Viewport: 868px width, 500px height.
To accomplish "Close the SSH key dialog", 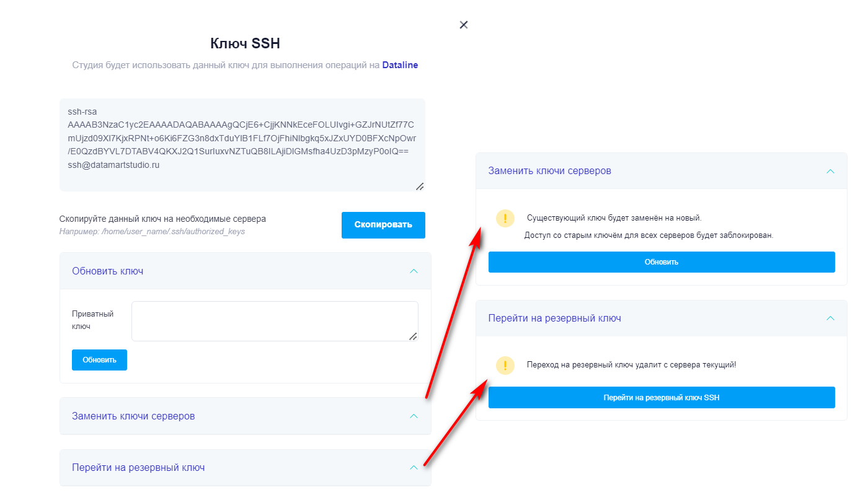I will 464,25.
